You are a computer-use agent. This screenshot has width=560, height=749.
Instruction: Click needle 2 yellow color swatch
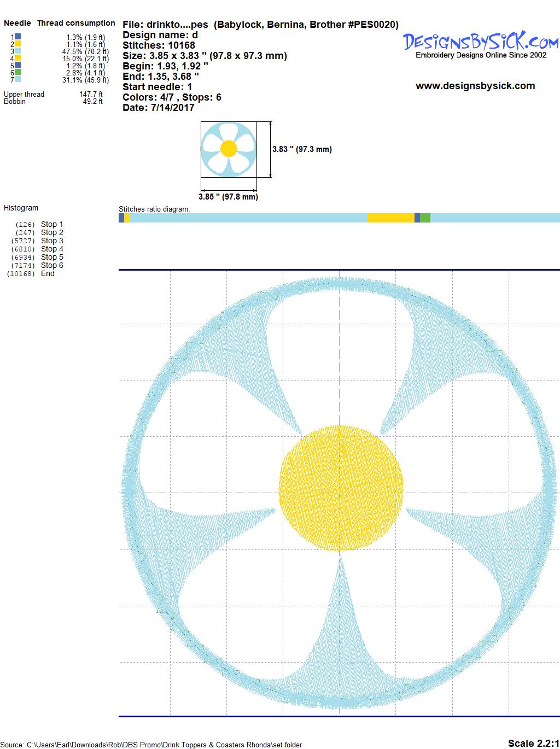tap(18, 44)
